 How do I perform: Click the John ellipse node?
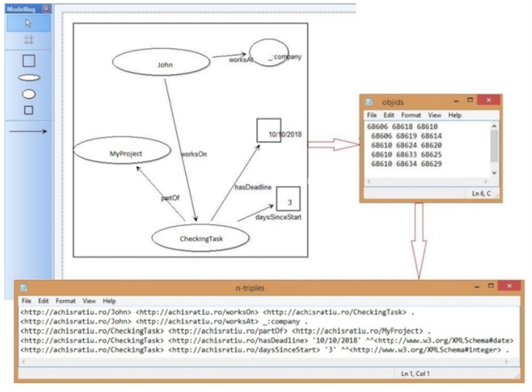point(164,65)
